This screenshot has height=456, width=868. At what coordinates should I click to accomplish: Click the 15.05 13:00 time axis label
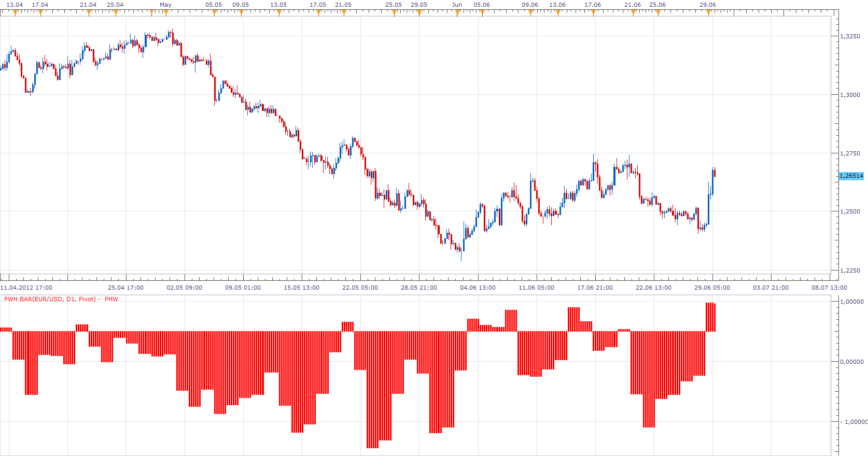[302, 288]
